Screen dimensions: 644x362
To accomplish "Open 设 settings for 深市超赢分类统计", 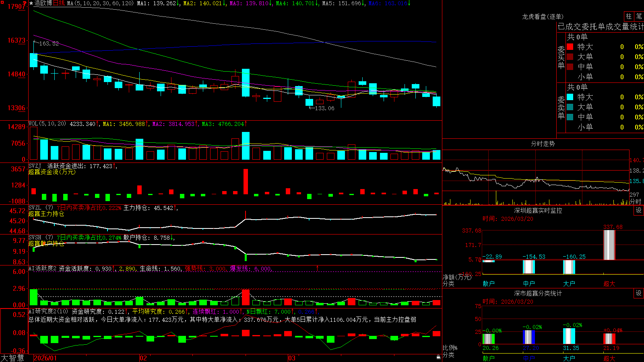I will coord(638,293).
